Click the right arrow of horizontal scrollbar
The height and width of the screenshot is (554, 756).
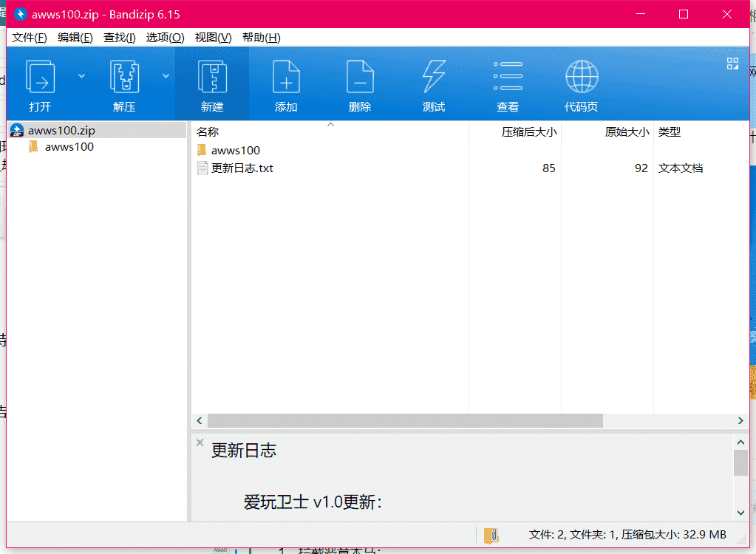click(740, 420)
